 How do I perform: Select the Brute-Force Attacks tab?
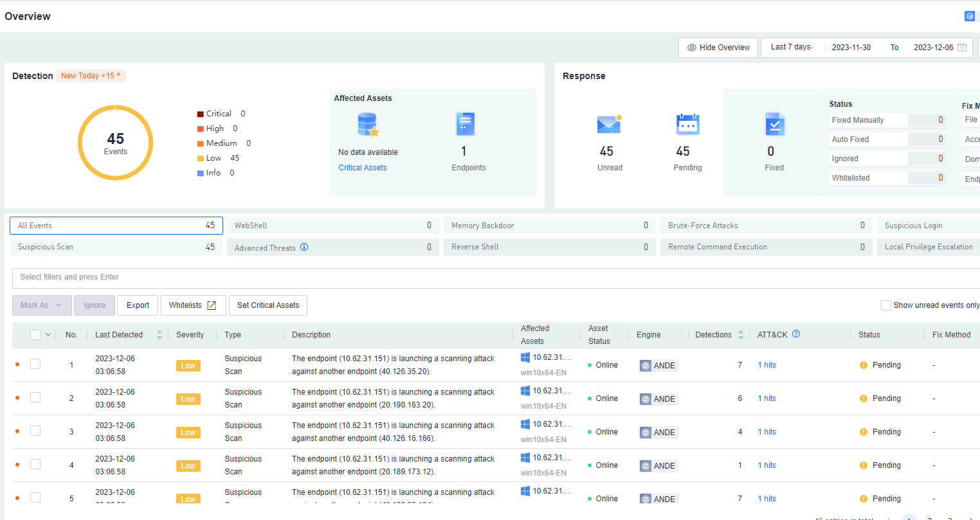[766, 226]
